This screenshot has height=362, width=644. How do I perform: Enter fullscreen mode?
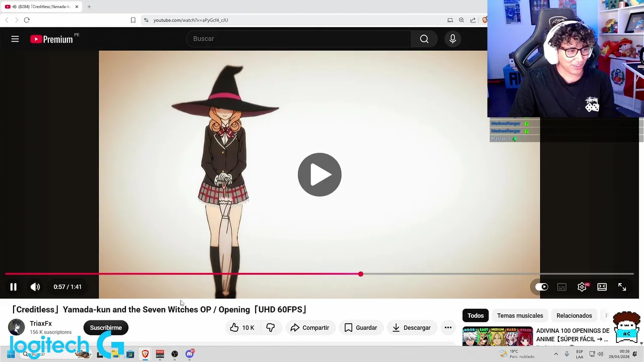(x=622, y=287)
